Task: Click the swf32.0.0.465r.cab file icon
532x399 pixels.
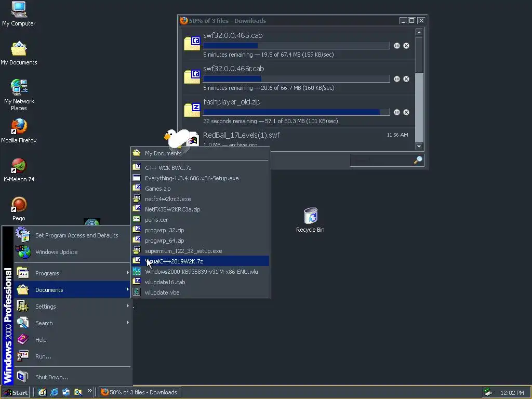Action: coord(192,77)
